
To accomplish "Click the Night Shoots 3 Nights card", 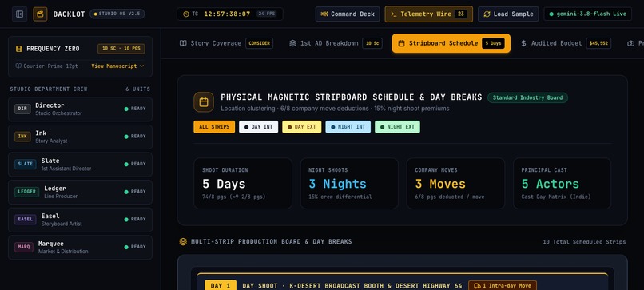I will point(349,183).
